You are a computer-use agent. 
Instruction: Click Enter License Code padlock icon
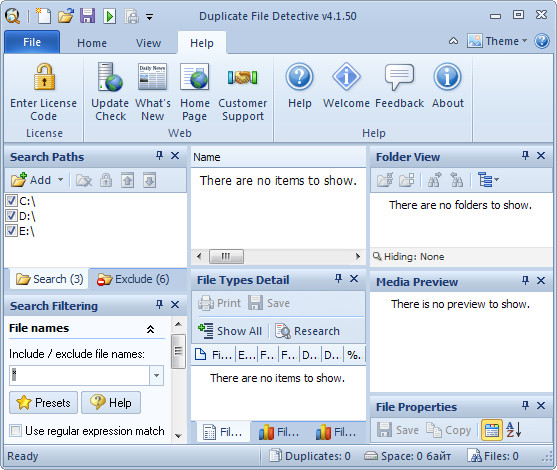click(44, 77)
